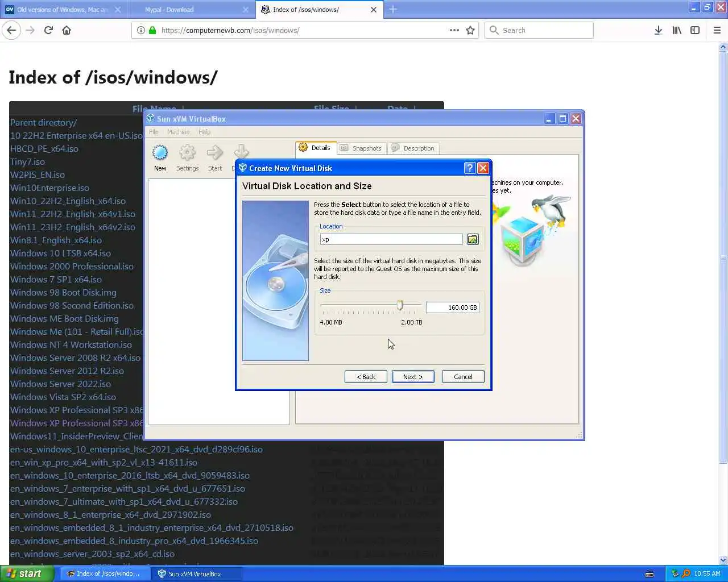Click the taskbar clock showing 10:55 AM

[707, 574]
